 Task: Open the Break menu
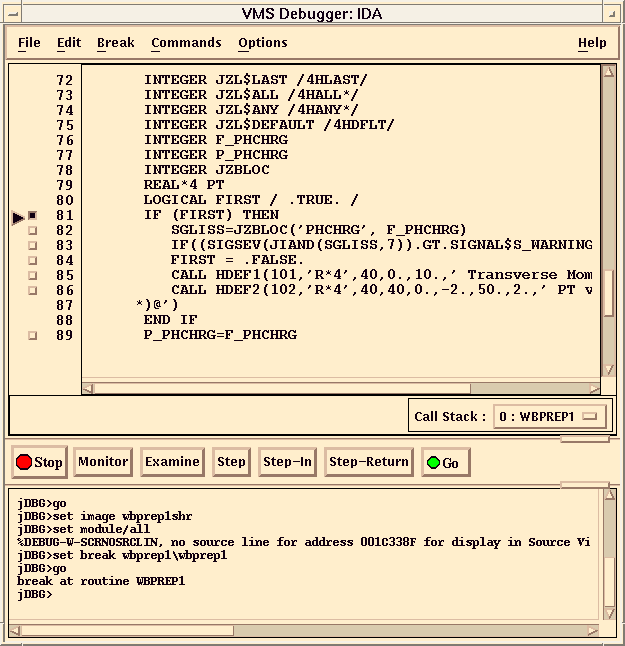click(x=115, y=43)
